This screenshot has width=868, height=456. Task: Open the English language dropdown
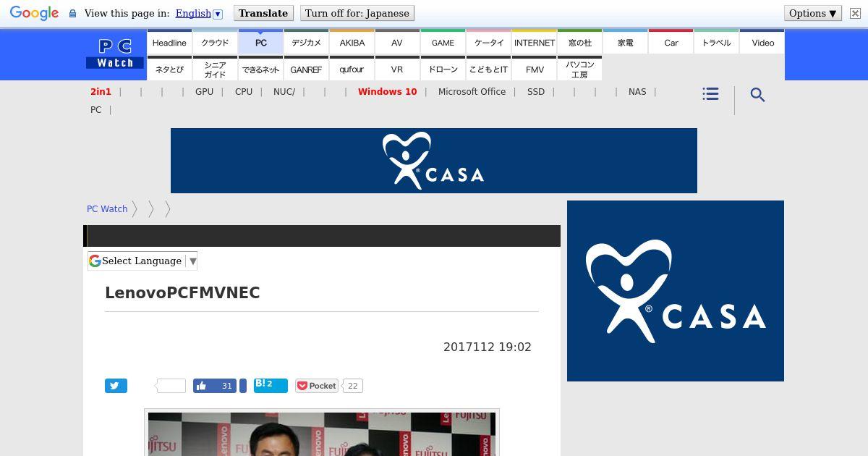click(199, 13)
